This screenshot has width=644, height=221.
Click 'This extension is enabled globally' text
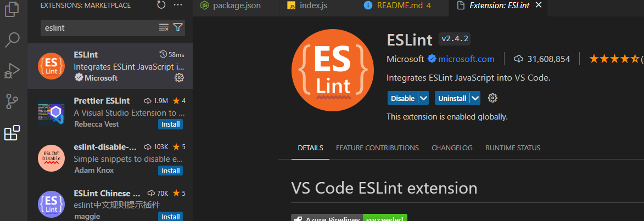point(447,117)
